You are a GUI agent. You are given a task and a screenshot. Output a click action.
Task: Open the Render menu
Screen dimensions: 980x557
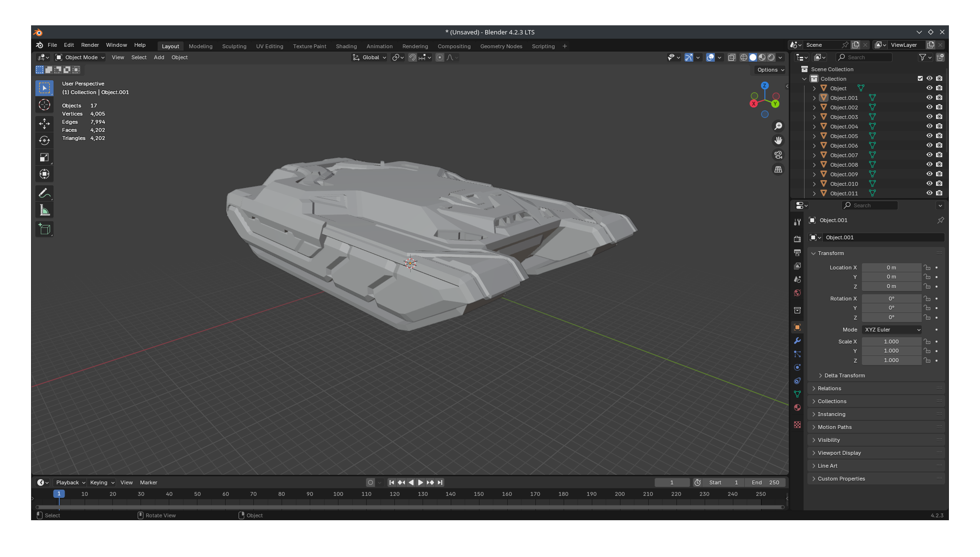coord(90,45)
